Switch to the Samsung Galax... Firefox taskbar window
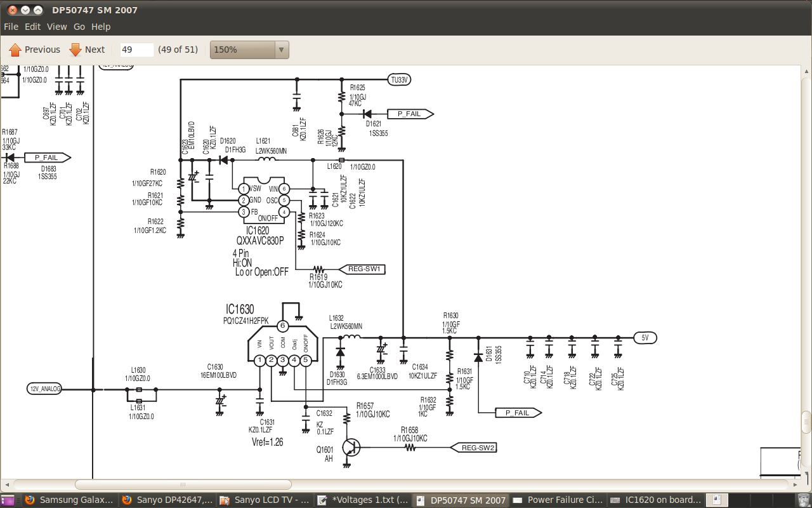This screenshot has width=812, height=508. point(70,500)
